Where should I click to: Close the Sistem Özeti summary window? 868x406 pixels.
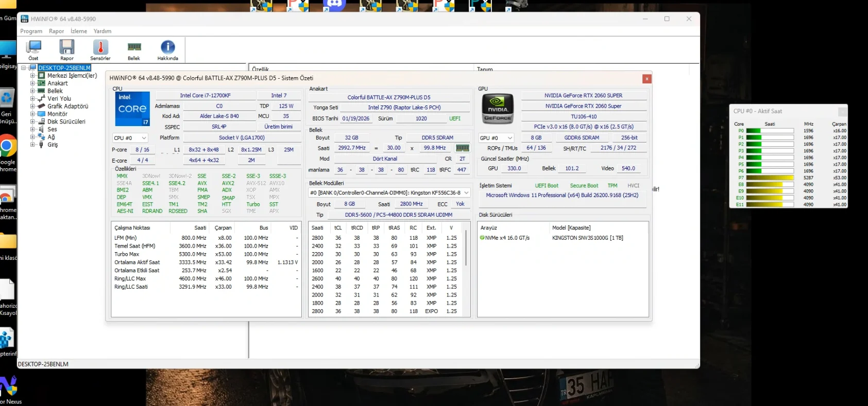[647, 79]
